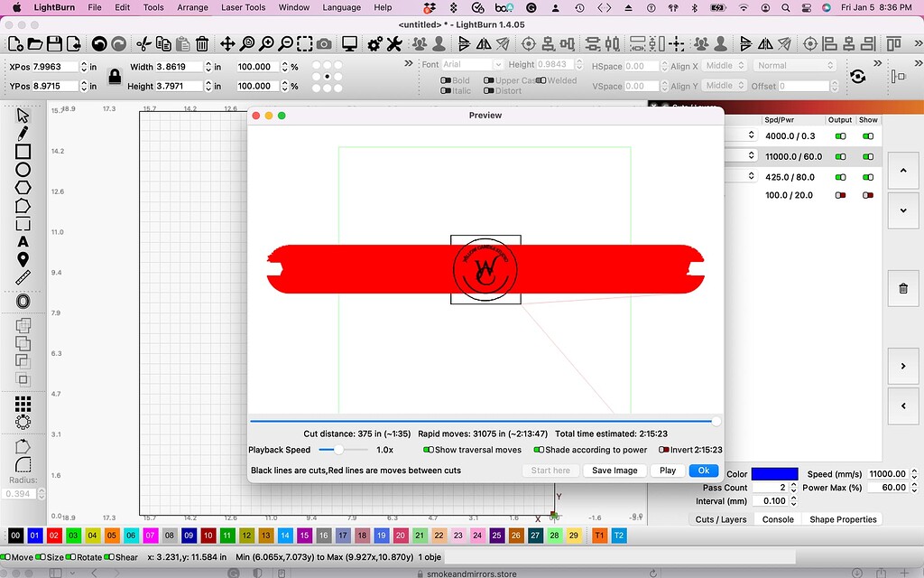Toggle Show traversal moves switch
Image resolution: width=924 pixels, height=578 pixels.
coord(429,450)
